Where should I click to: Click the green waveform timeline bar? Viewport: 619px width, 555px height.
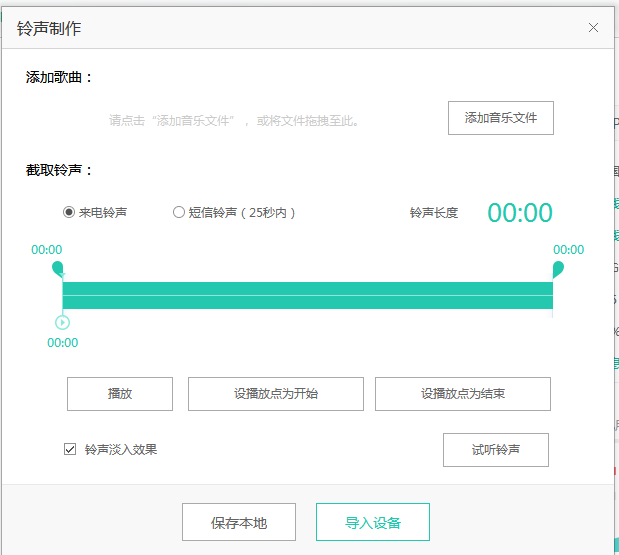tap(308, 295)
